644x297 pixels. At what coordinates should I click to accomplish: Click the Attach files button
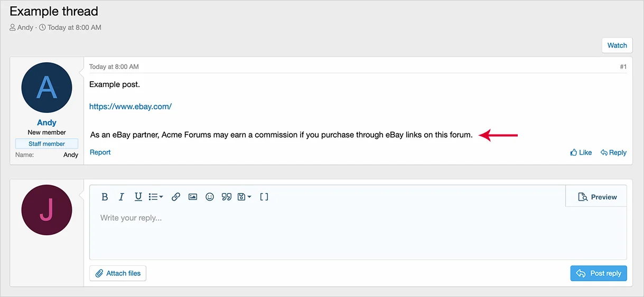(x=118, y=273)
